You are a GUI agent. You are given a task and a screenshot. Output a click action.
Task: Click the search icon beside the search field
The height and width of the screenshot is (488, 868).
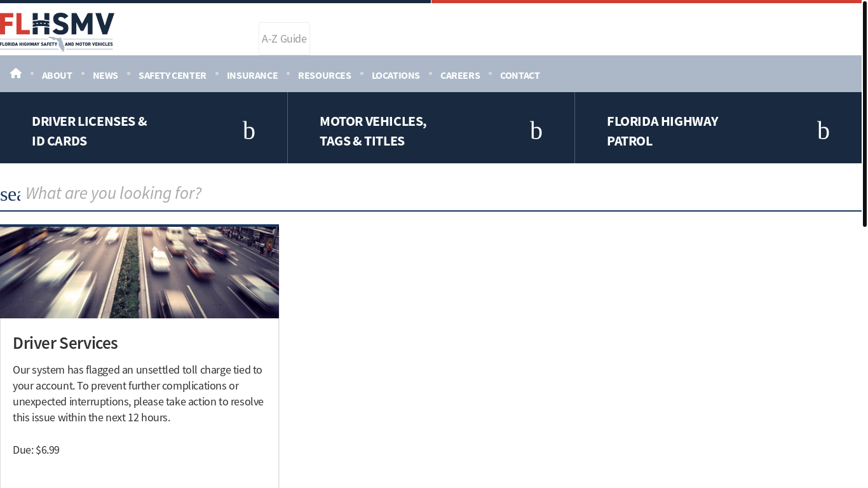[x=10, y=194]
